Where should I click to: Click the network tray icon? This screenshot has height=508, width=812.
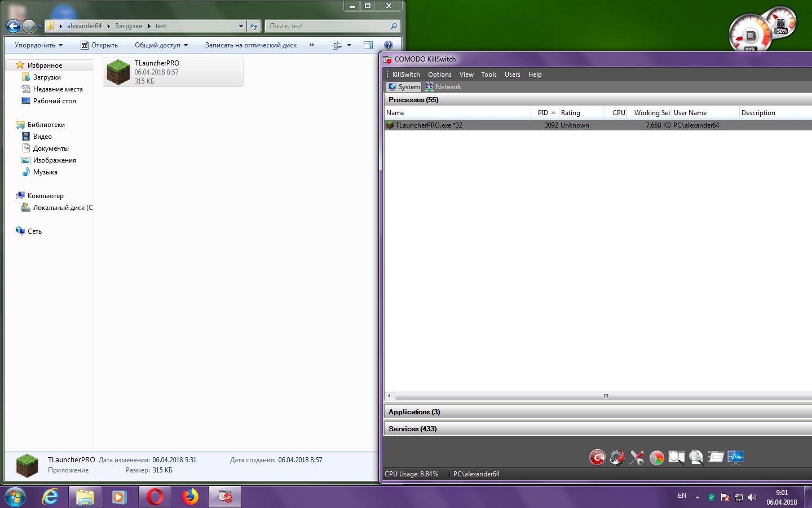tap(739, 497)
